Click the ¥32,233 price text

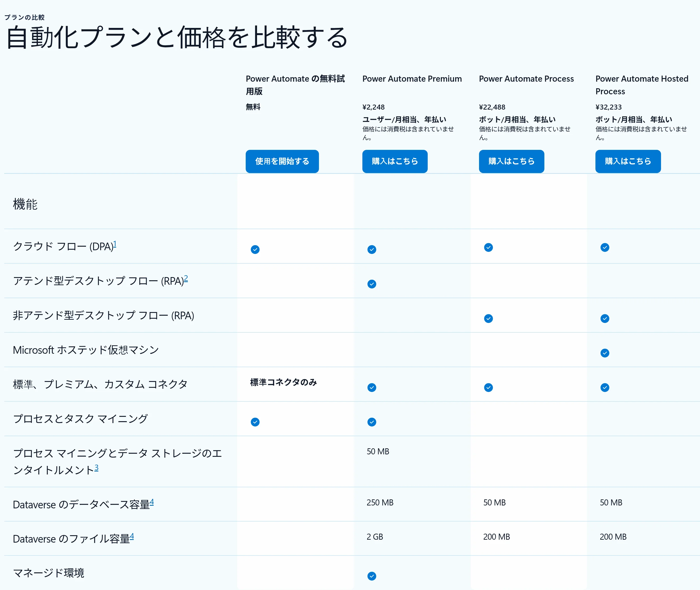[x=608, y=107]
